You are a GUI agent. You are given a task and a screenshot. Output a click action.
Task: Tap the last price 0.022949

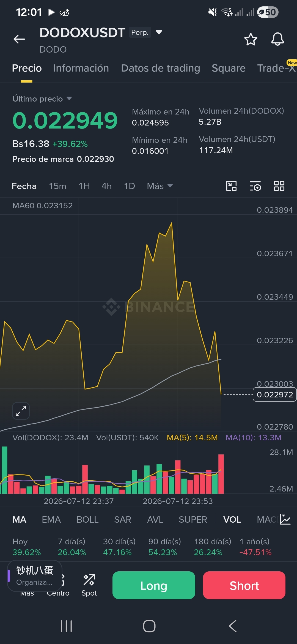(x=65, y=121)
